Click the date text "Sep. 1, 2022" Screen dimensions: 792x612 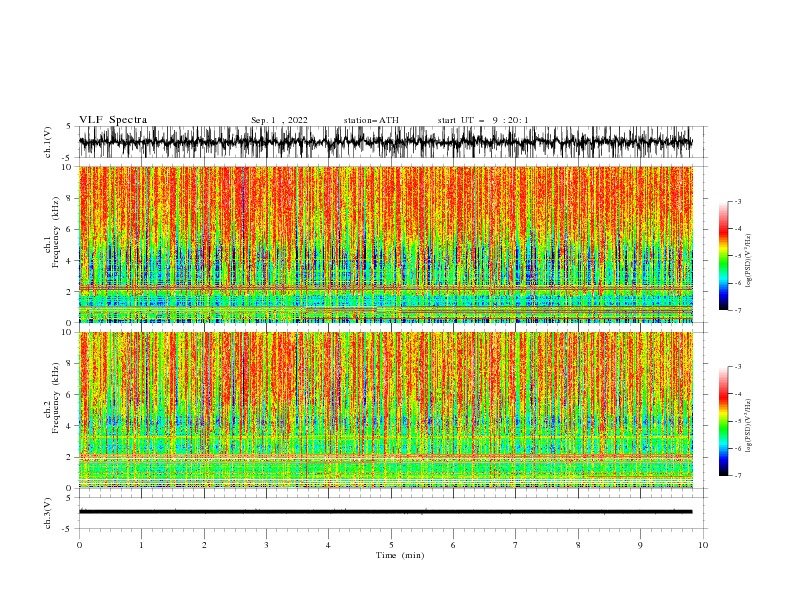tap(279, 120)
